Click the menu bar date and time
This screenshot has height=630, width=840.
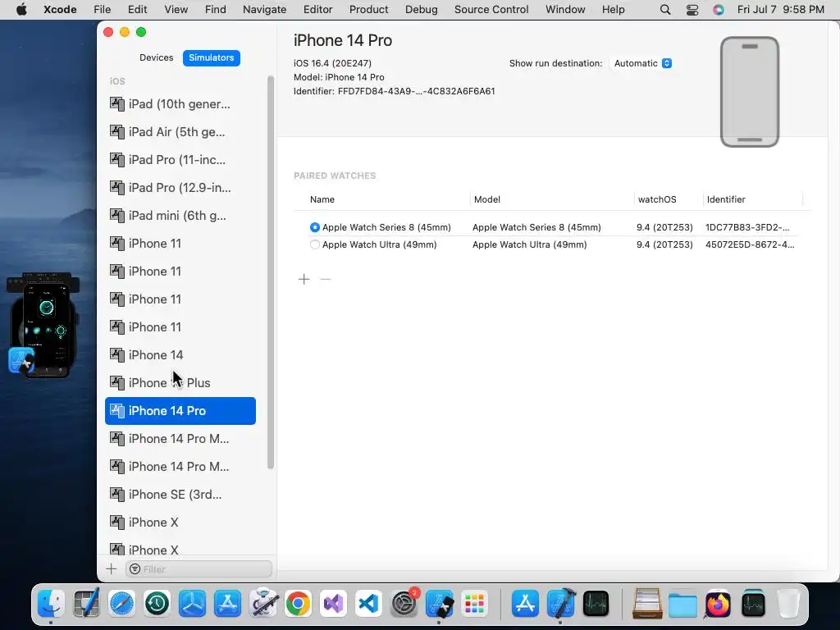pos(781,10)
